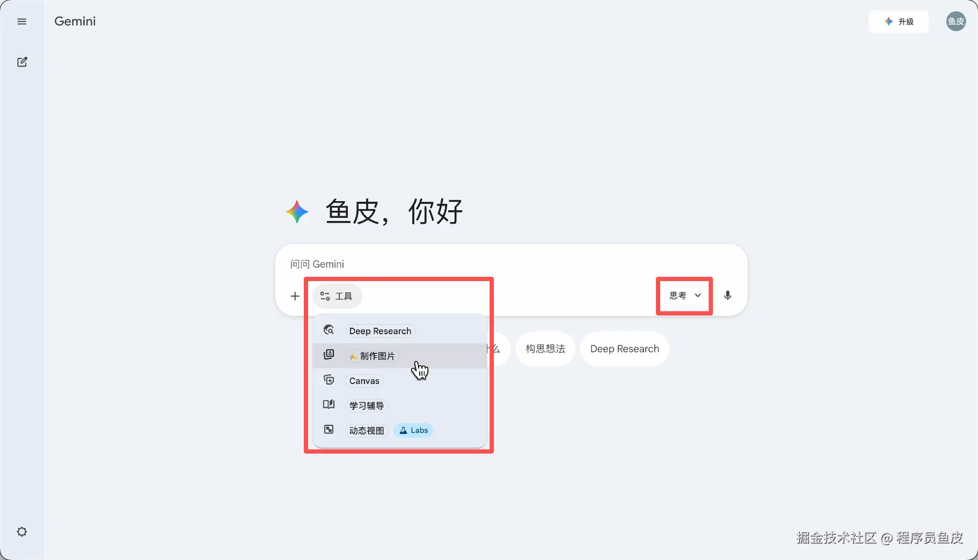The image size is (978, 560).
Task: Open the 思考 model dropdown
Action: click(685, 296)
